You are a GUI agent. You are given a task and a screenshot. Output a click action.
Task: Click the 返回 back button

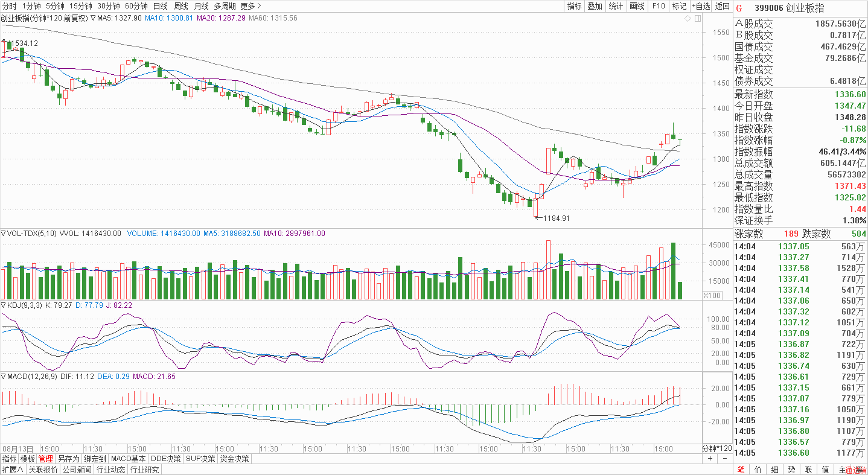click(x=722, y=6)
